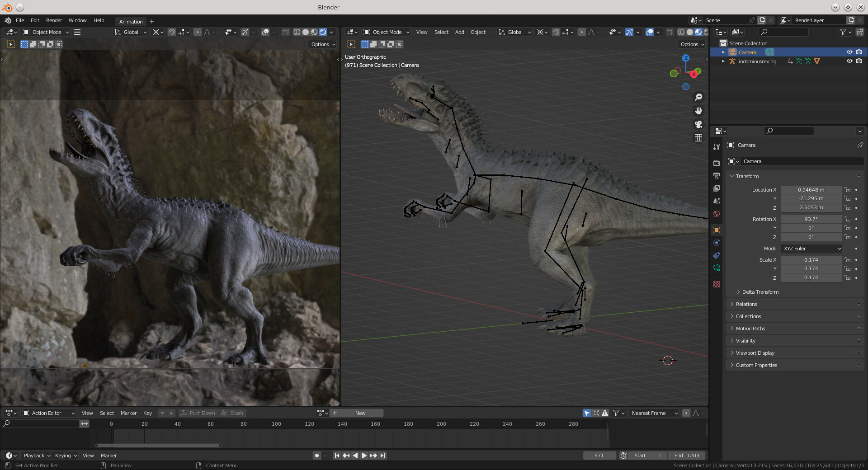Image resolution: width=868 pixels, height=470 pixels.
Task: Edit the Location X value field
Action: pyautogui.click(x=811, y=190)
